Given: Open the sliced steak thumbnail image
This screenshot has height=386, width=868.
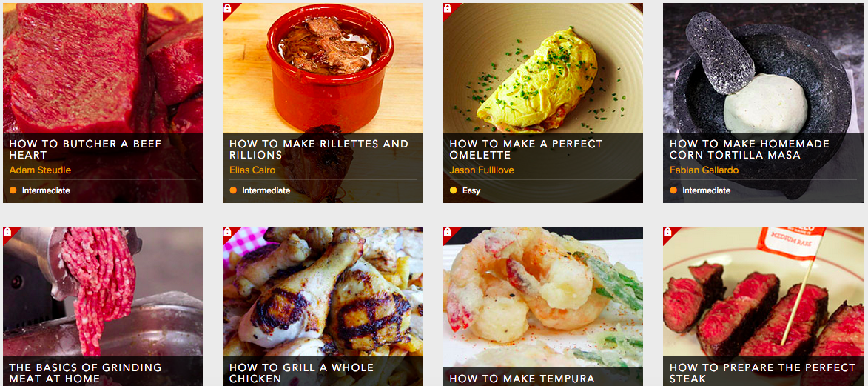Looking at the screenshot, I should pyautogui.click(x=764, y=291).
